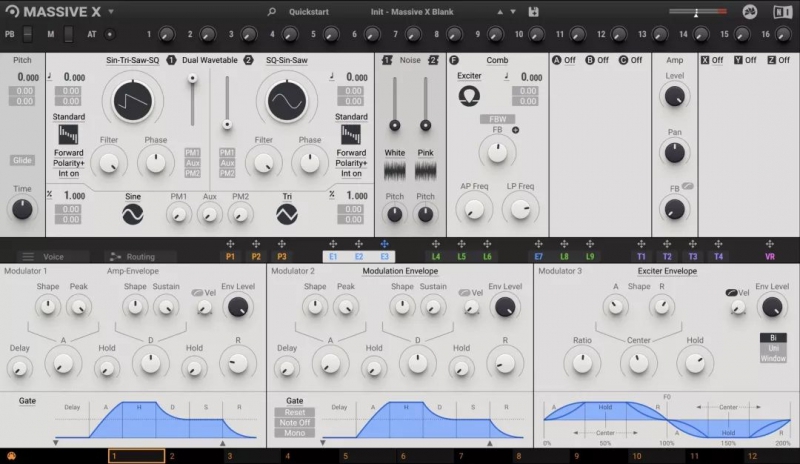The width and height of the screenshot is (800, 464).
Task: Open the Sin-Tri-Saw-SQ wavetable menu
Action: pos(132,60)
